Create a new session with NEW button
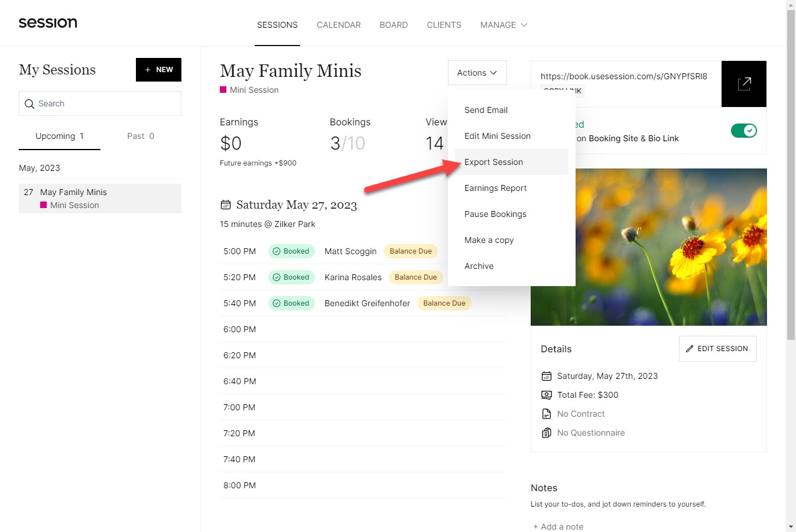This screenshot has width=796, height=532. click(x=158, y=70)
